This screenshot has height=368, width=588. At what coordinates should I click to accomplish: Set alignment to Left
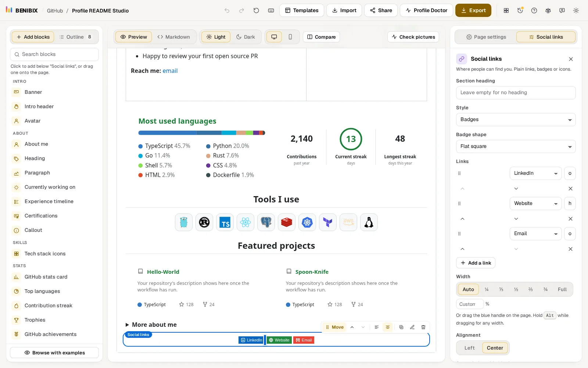(469, 348)
